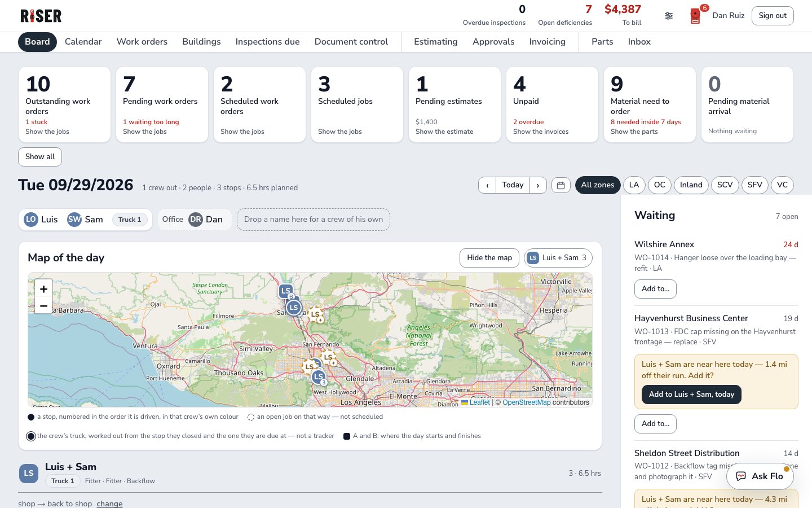Go to the previous day arrow
This screenshot has height=508, width=812.
pyautogui.click(x=487, y=185)
